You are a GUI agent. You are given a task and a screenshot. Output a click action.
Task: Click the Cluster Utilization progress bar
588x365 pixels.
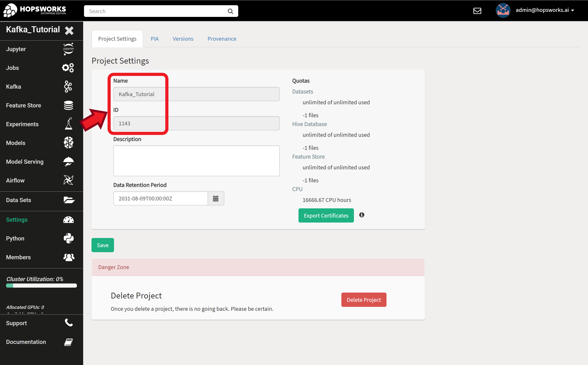click(x=41, y=286)
